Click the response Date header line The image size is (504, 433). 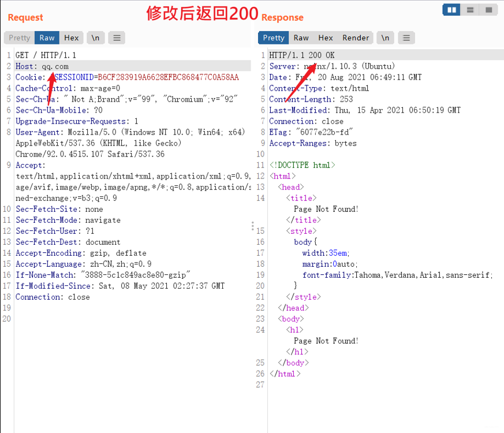[x=345, y=77]
